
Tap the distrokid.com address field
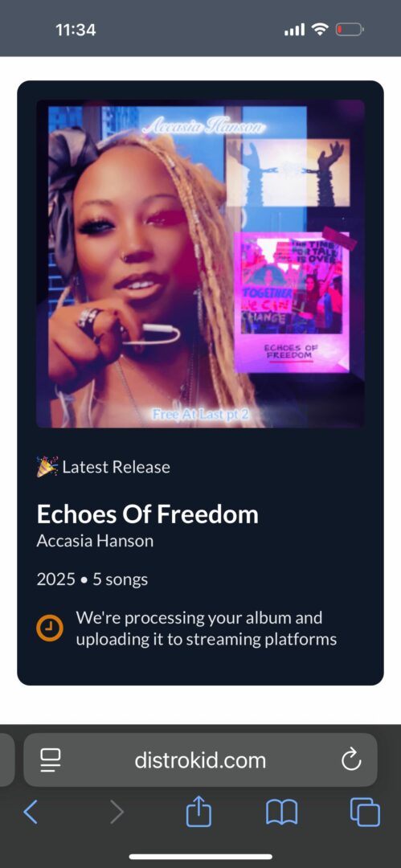coord(200,760)
